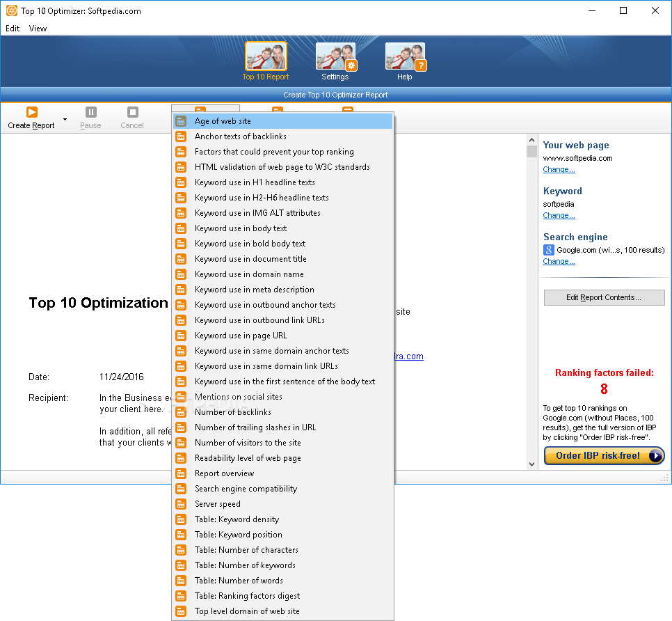Click the icon beside Report overview

pyautogui.click(x=181, y=473)
